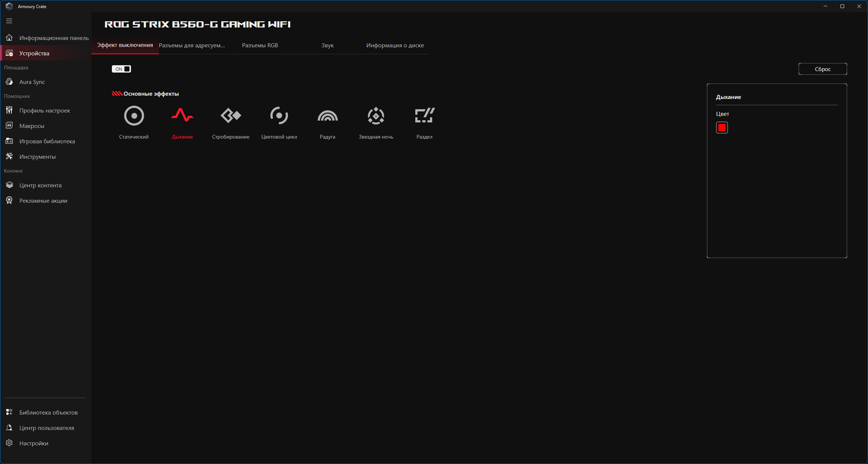Click the Aura Sync label
The width and height of the screenshot is (868, 464).
32,82
